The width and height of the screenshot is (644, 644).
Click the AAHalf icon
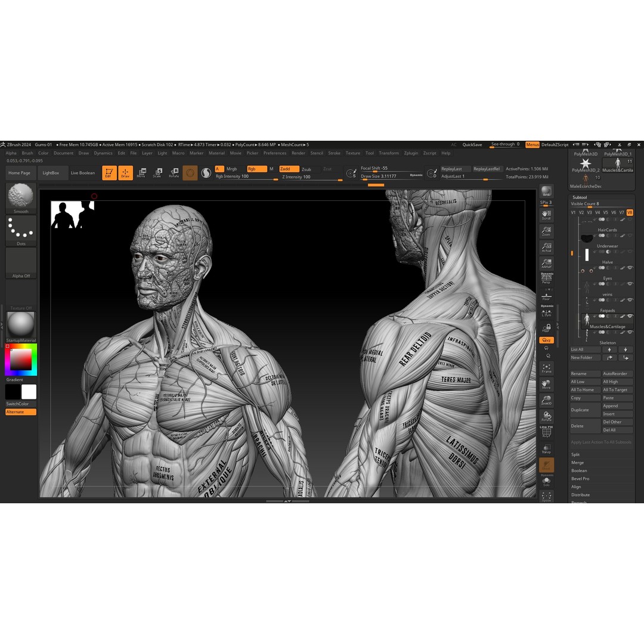tap(546, 263)
